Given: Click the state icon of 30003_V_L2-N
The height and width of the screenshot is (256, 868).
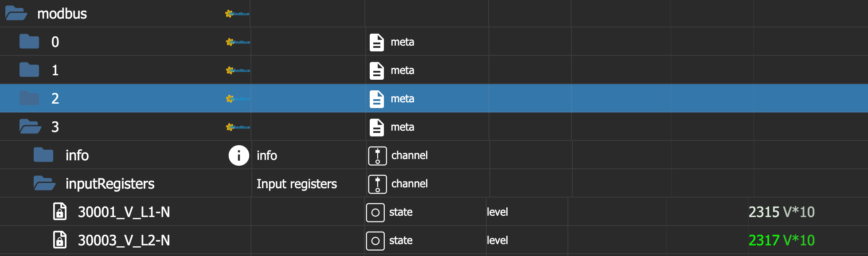Looking at the screenshot, I should (x=375, y=240).
